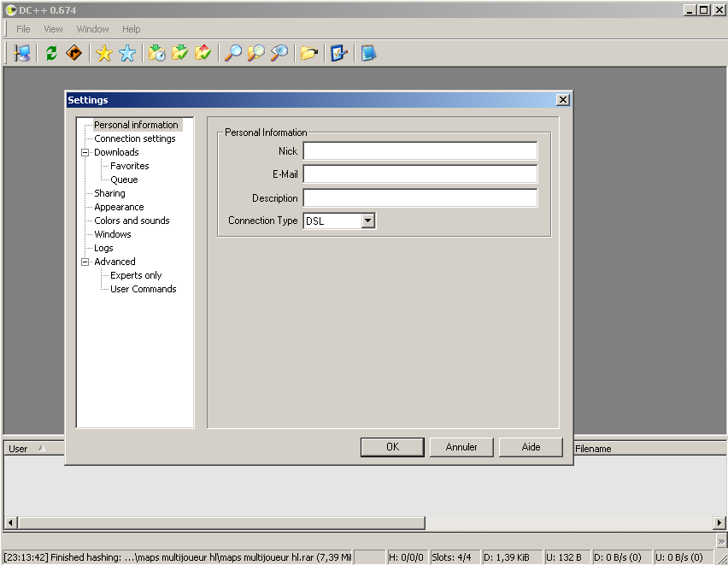The height and width of the screenshot is (565, 728).
Task: Maximize the DC++ main window
Action: coord(704,9)
